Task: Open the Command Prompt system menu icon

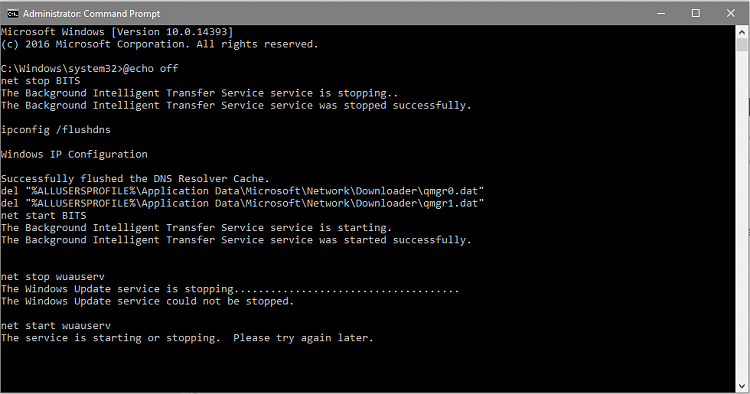Action: (12, 13)
